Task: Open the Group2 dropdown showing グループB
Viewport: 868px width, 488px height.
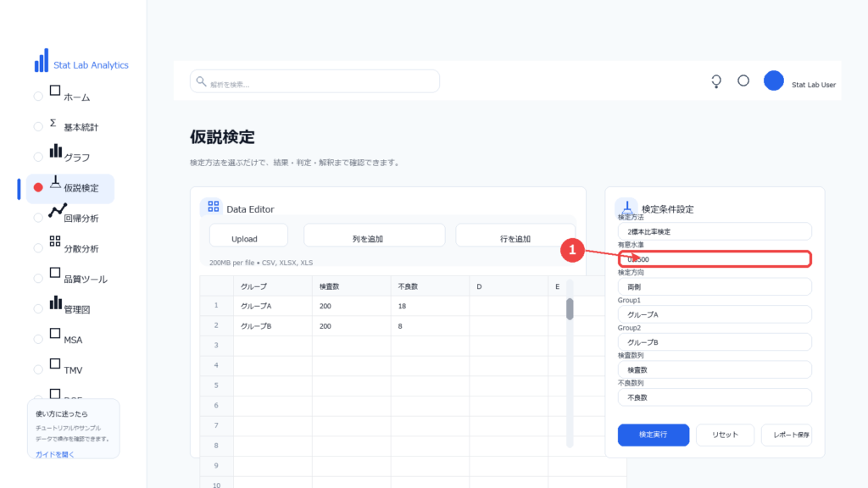Action: tap(715, 342)
